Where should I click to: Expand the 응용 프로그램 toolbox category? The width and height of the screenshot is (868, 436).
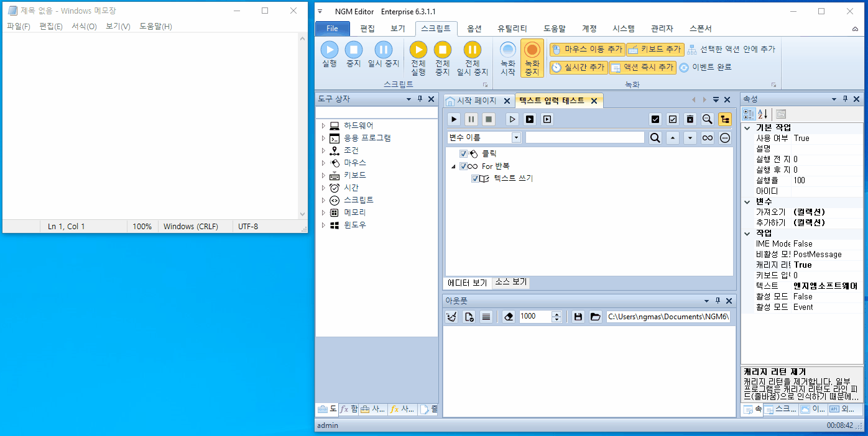pyautogui.click(x=323, y=138)
